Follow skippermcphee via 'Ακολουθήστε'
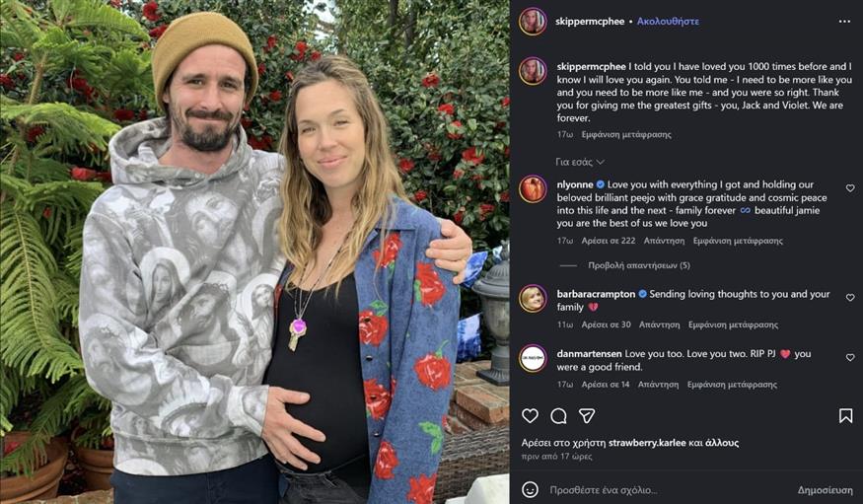This screenshot has height=504, width=863. pyautogui.click(x=668, y=20)
